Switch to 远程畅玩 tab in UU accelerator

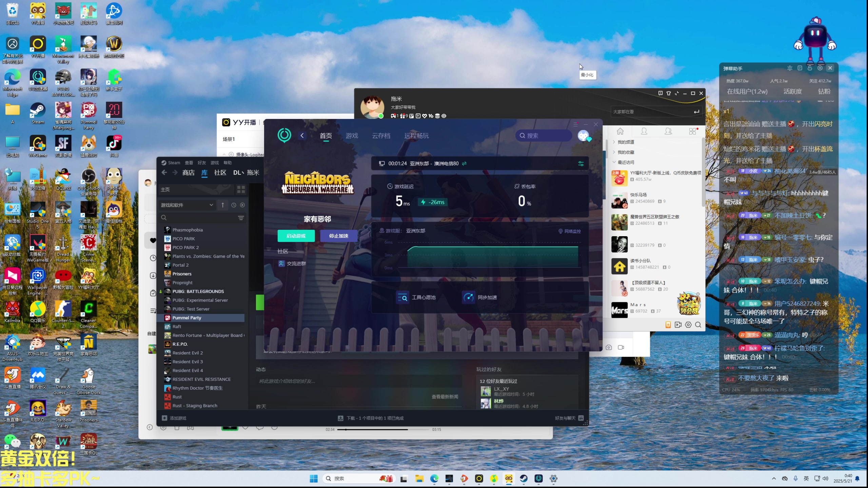click(416, 136)
